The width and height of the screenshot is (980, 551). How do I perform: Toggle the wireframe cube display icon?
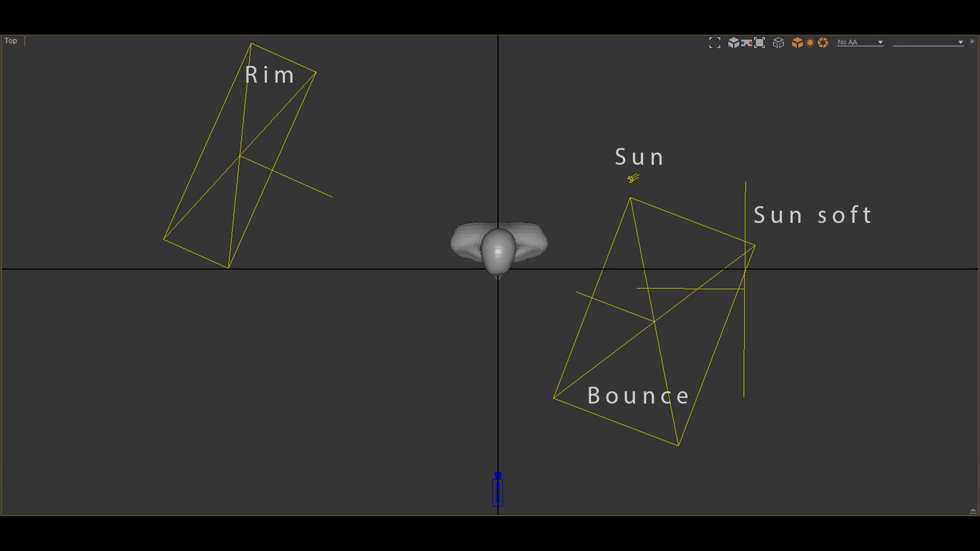pos(778,43)
